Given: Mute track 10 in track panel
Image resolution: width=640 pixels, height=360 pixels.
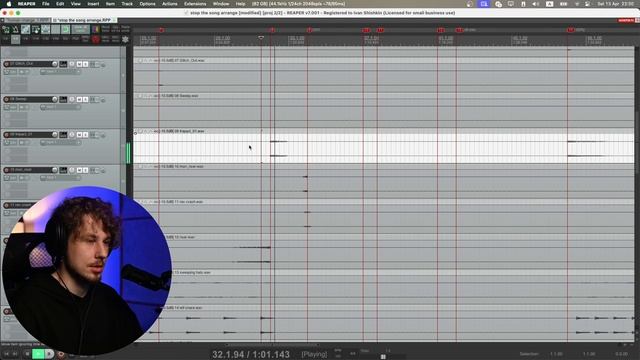Looking at the screenshot, I should point(80,170).
